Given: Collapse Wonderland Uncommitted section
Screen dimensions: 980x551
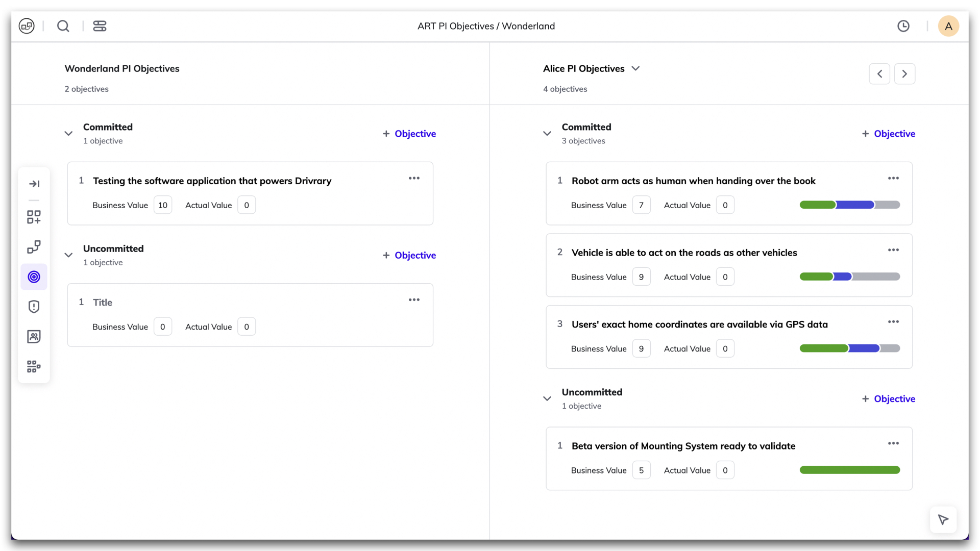Looking at the screenshot, I should 68,255.
